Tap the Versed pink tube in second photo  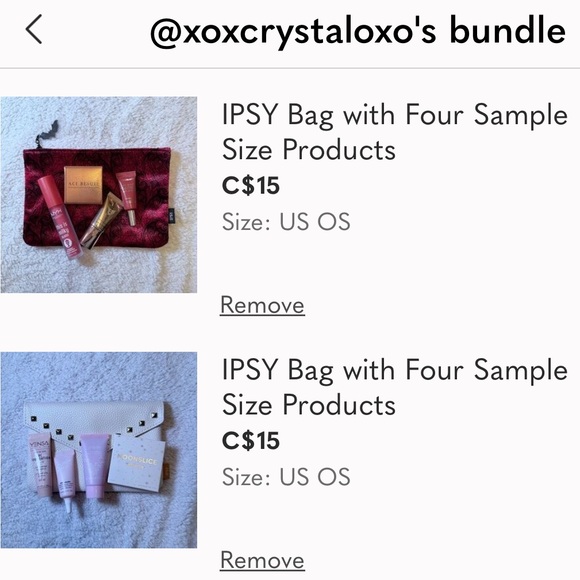40,465
